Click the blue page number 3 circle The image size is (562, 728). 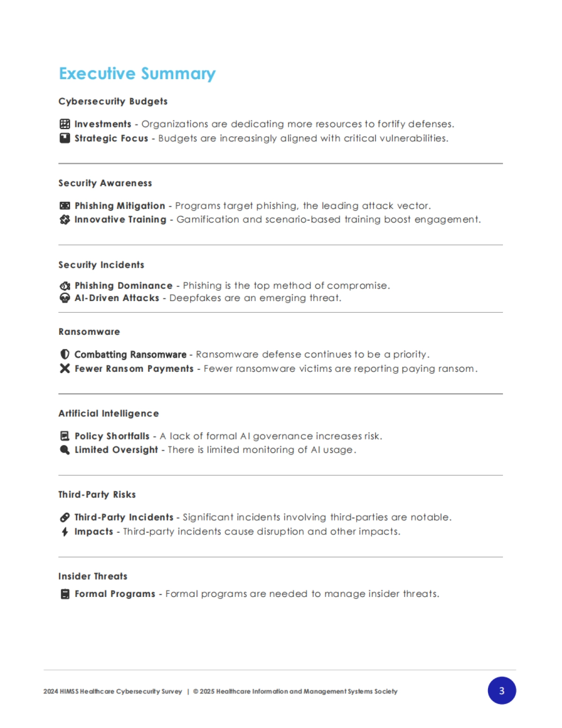(x=502, y=691)
